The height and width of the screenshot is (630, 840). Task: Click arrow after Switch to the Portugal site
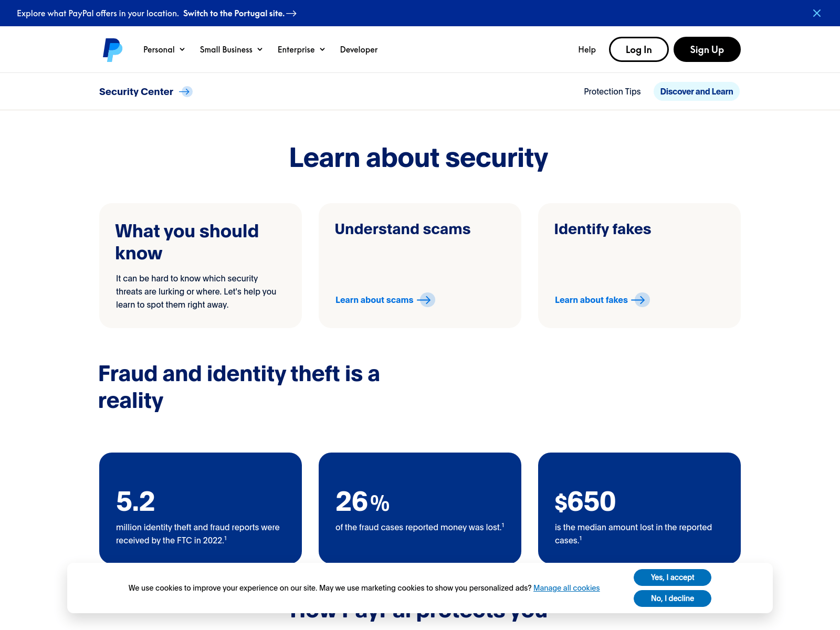click(x=291, y=14)
